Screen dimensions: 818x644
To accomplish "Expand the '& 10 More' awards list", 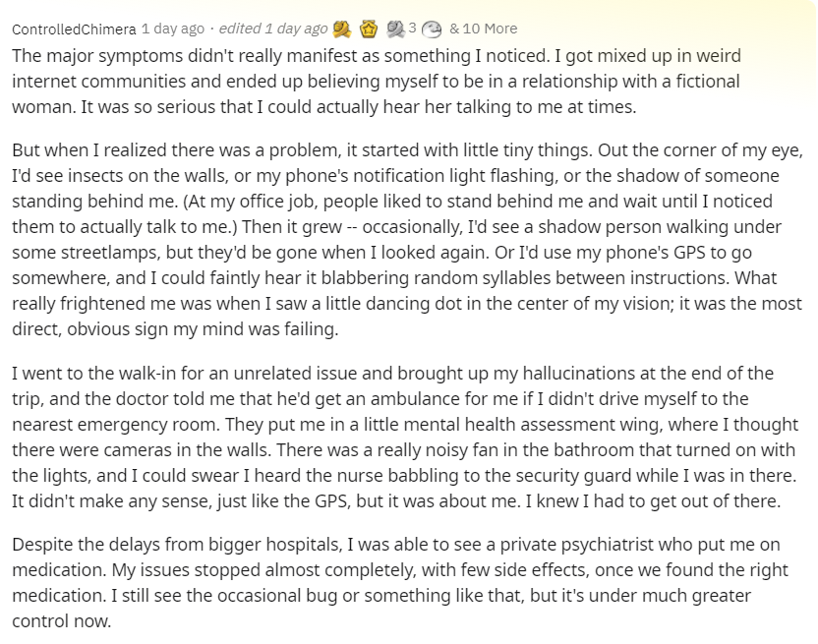I will coord(483,29).
